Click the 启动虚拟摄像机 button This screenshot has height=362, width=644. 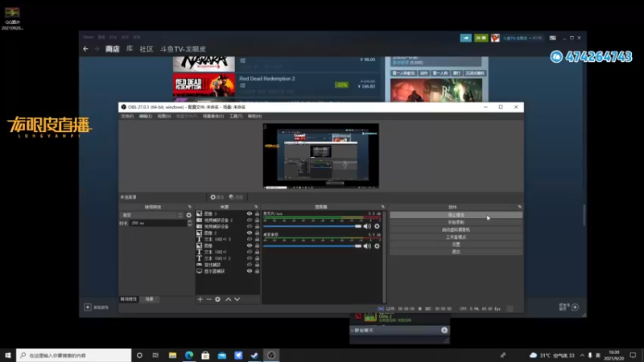(x=456, y=229)
